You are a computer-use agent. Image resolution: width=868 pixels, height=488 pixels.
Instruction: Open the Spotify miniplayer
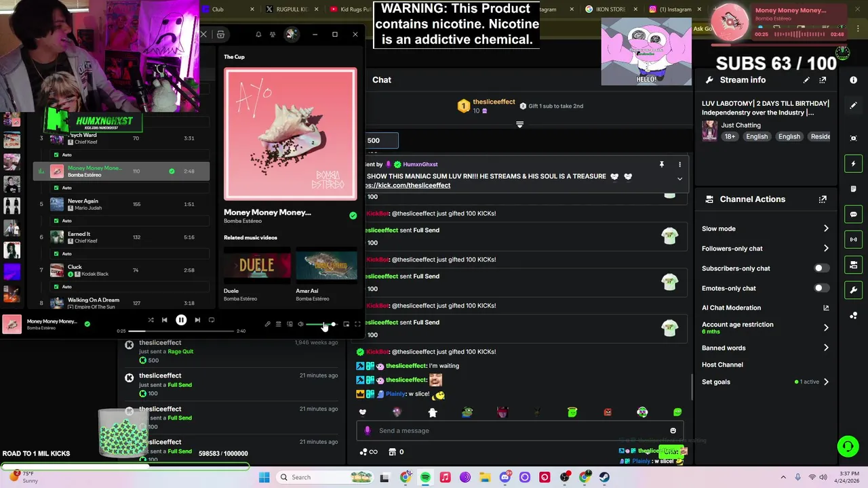tap(346, 324)
